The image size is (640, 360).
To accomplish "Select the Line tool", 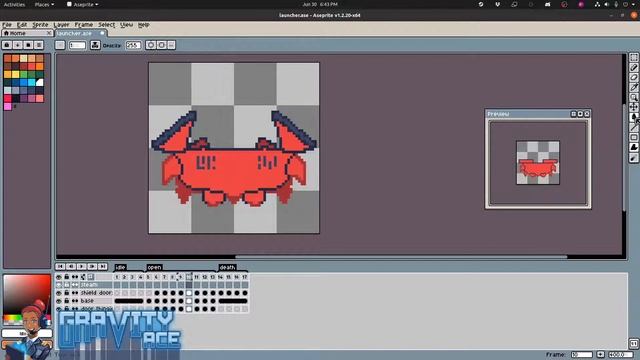I will tap(633, 127).
